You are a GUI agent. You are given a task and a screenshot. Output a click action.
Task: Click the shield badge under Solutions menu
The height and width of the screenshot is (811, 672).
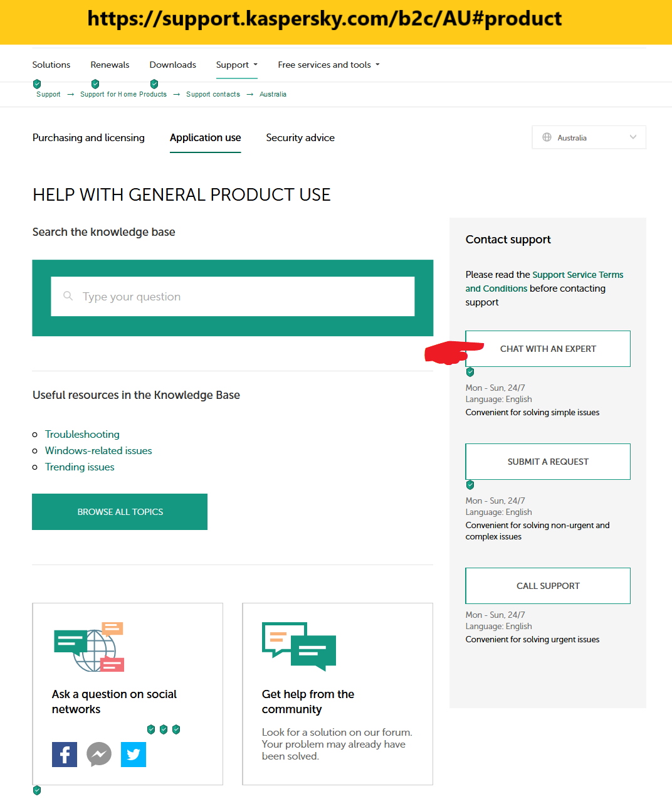click(x=37, y=83)
